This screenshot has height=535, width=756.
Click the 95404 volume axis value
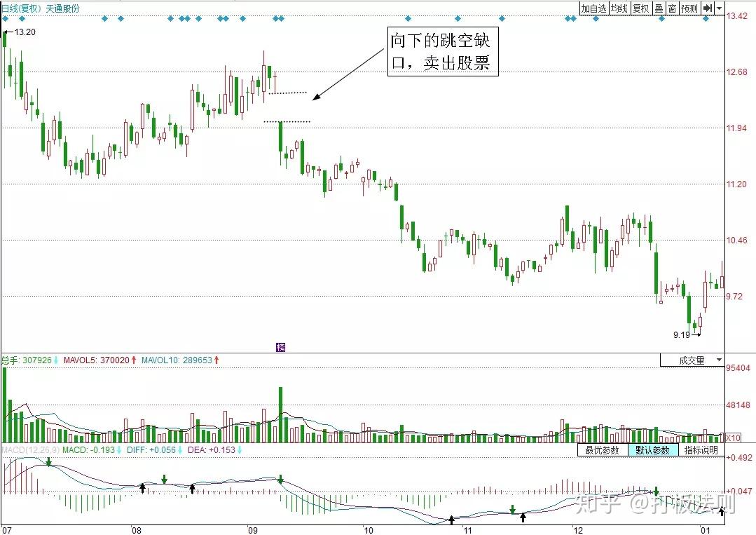click(x=738, y=368)
